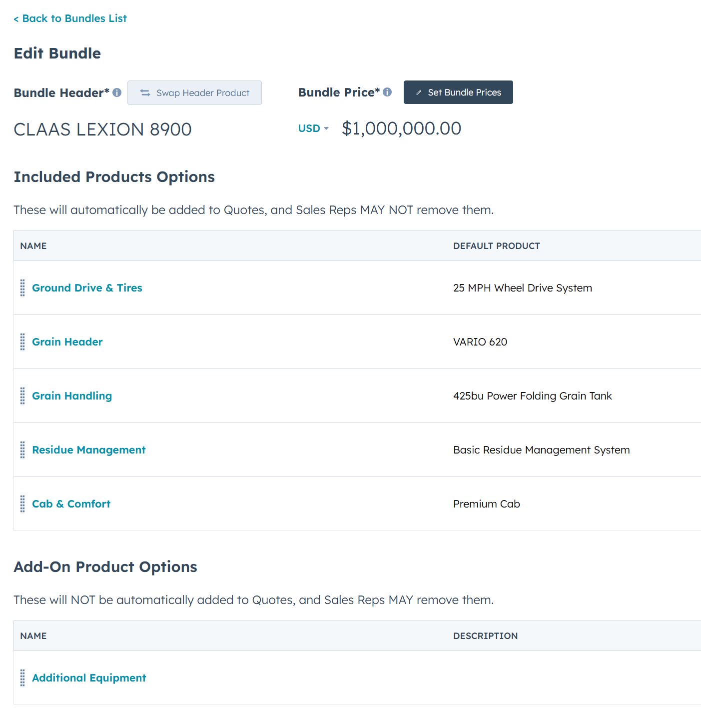701x728 pixels.
Task: Click the Set Bundle Prices button
Action: click(x=458, y=92)
